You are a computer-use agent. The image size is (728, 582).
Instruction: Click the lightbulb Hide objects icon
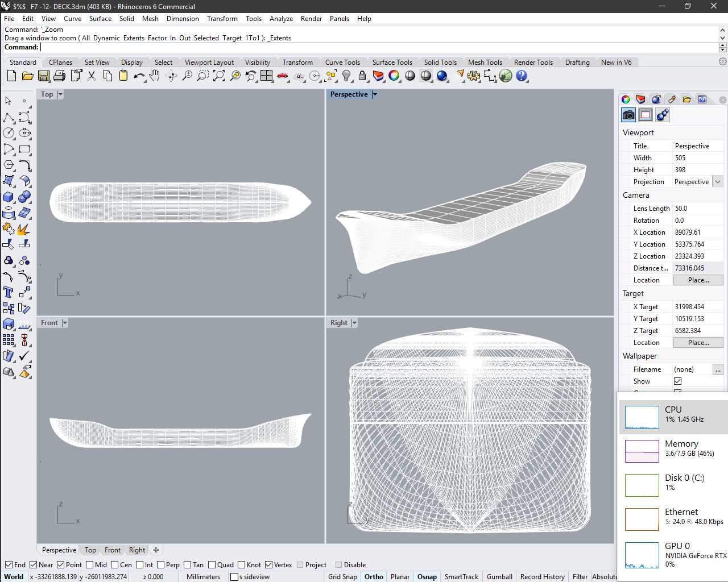[x=346, y=76]
